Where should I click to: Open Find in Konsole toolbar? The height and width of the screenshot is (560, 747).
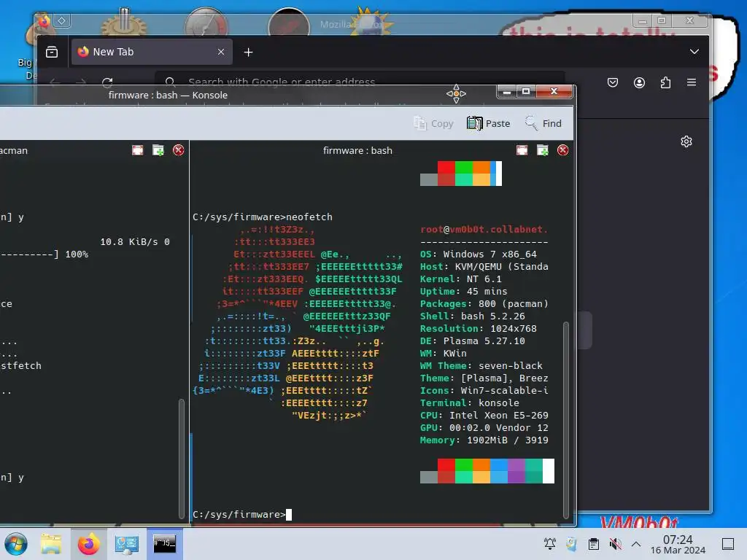[x=543, y=123]
